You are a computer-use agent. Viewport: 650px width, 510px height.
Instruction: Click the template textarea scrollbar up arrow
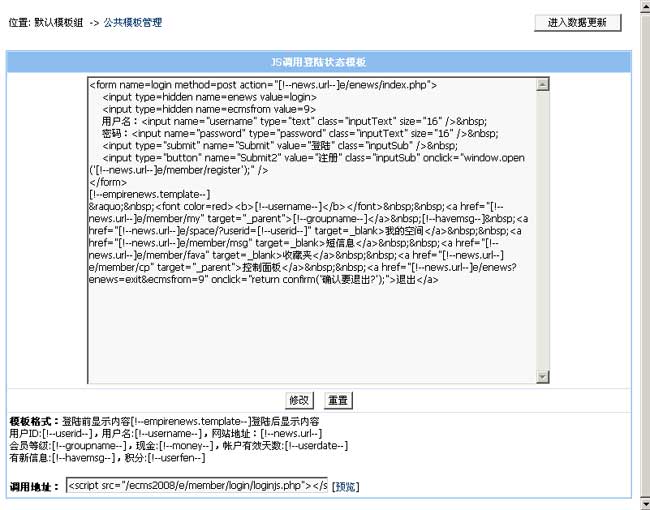click(543, 85)
